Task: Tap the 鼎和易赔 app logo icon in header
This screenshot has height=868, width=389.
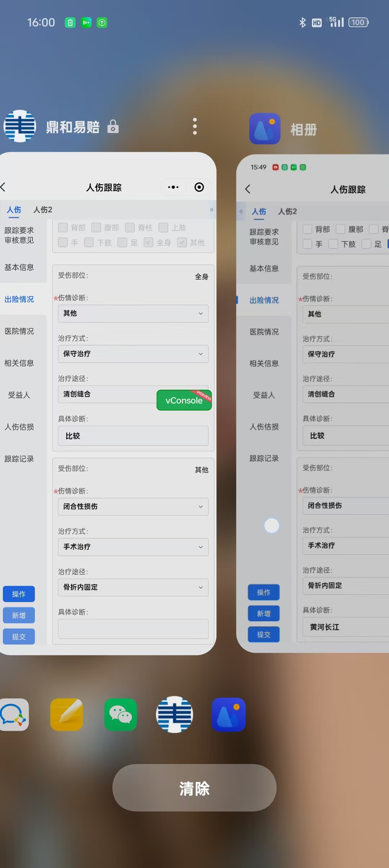Action: pos(20,126)
